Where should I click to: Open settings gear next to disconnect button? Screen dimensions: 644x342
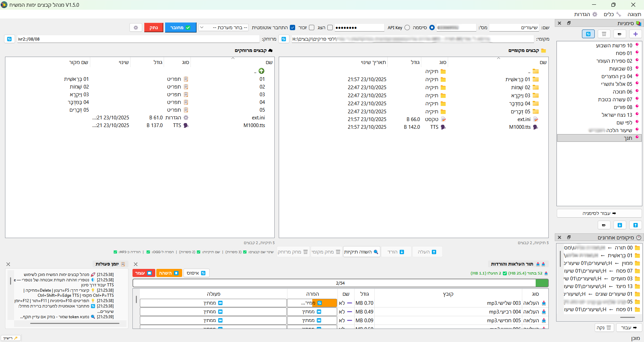[136, 27]
